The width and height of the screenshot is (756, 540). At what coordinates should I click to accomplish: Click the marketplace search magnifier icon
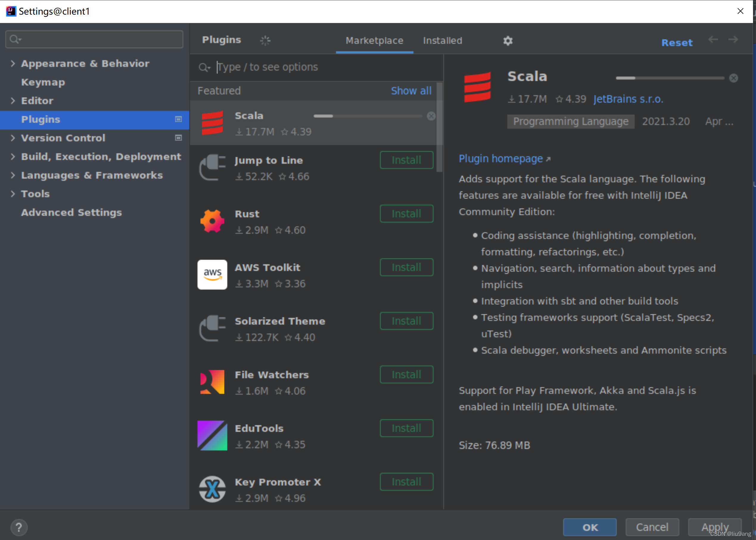point(204,68)
